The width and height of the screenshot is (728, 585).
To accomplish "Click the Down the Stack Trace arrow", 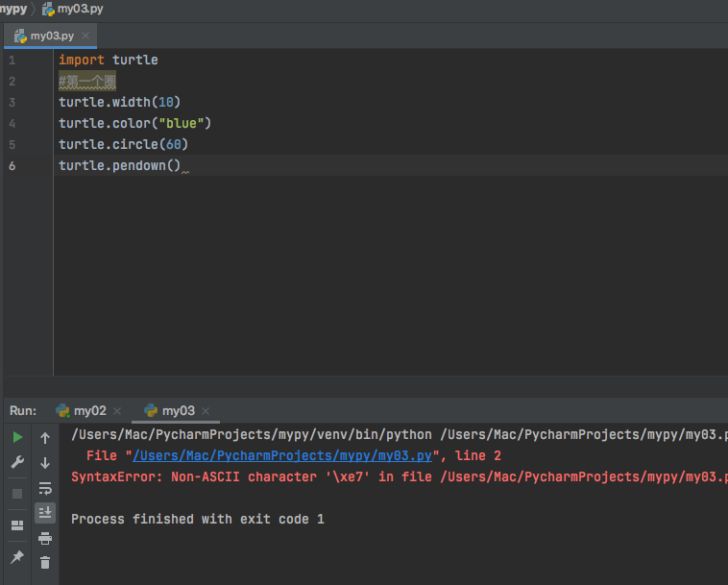I will 45,463.
